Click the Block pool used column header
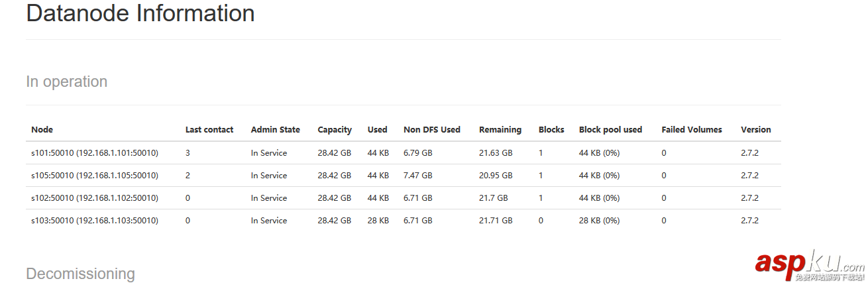The height and width of the screenshot is (285, 868). coord(610,130)
